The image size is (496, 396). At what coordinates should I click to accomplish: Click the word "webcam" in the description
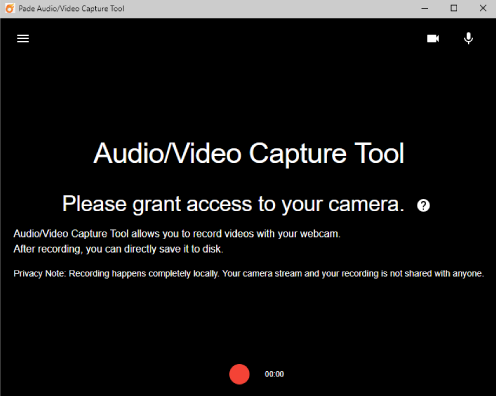pos(319,234)
